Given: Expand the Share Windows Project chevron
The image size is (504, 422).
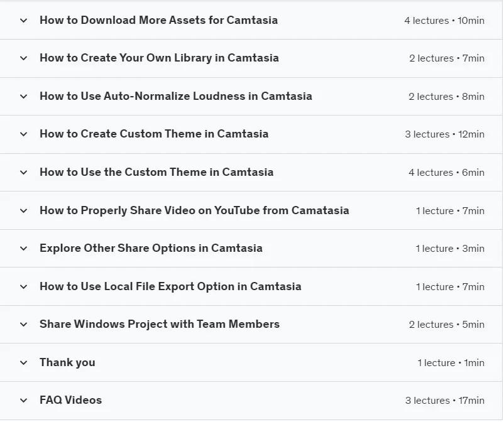Looking at the screenshot, I should [x=23, y=325].
